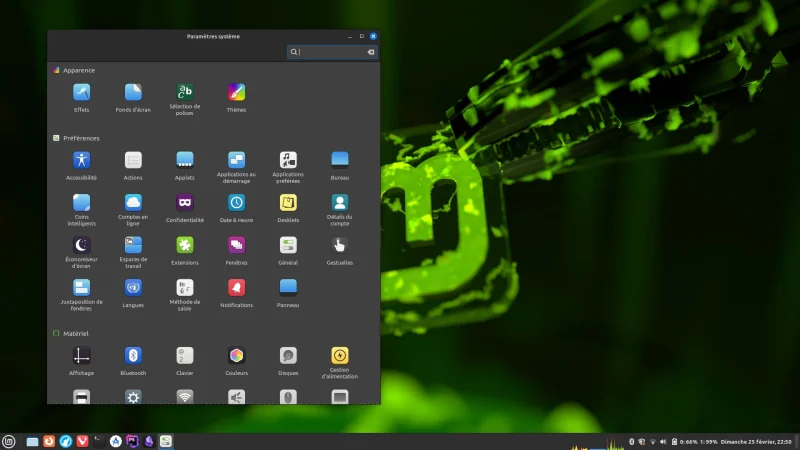Open the Fenêtres settings
Screen dimensions: 800x450
[236, 251]
